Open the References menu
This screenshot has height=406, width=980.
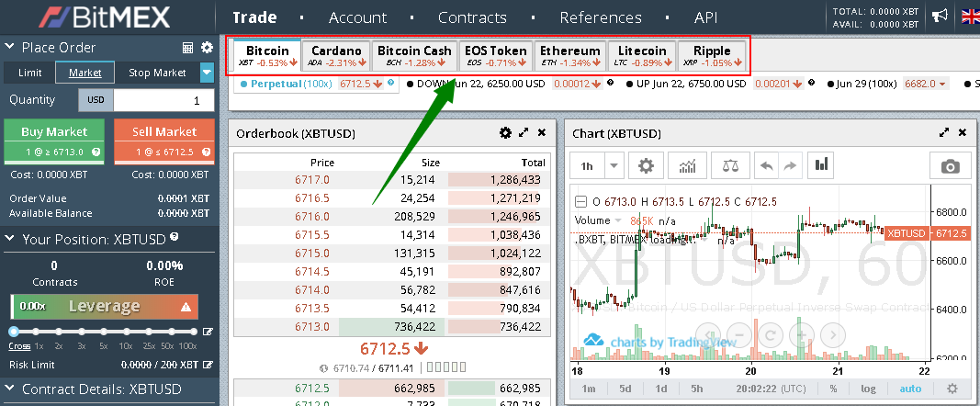(x=600, y=17)
